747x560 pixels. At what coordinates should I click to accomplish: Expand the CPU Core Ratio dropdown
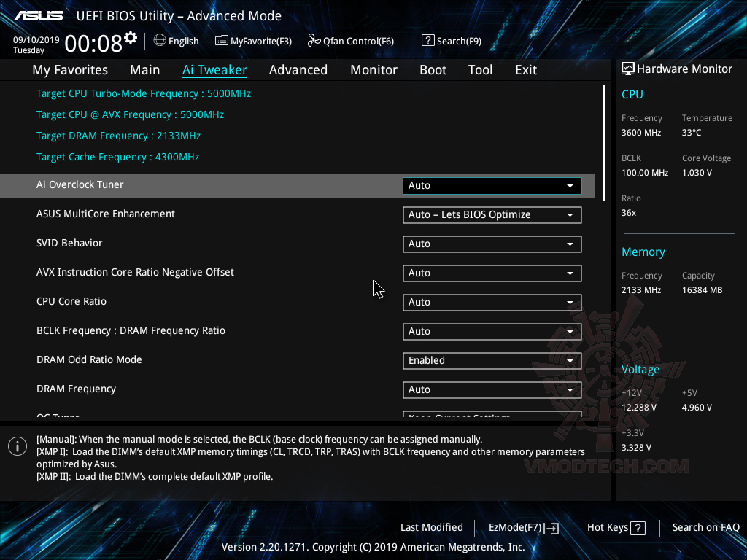pos(492,302)
